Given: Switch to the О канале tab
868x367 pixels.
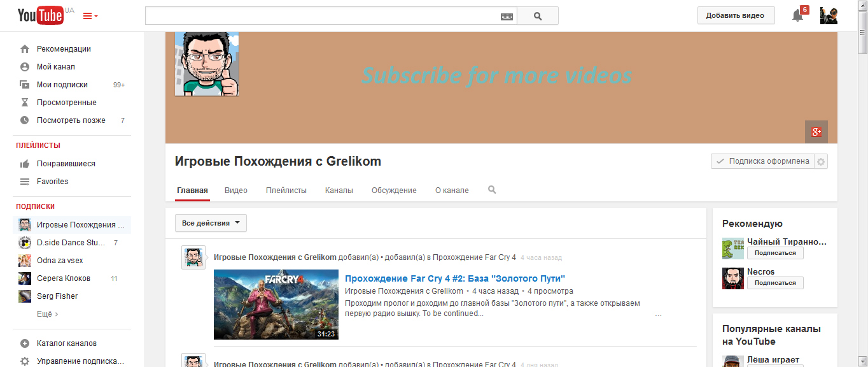Looking at the screenshot, I should pos(452,191).
